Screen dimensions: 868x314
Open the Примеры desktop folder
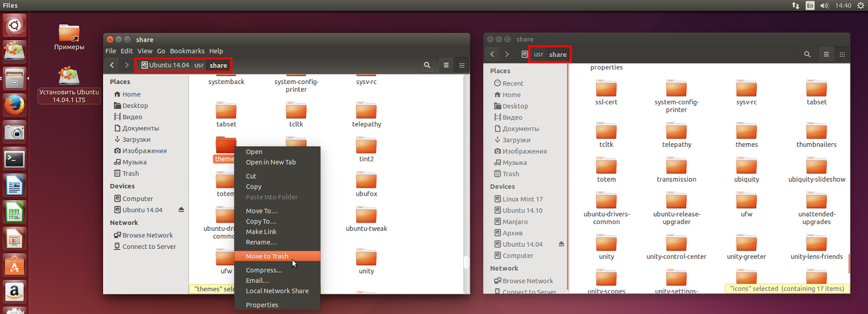[69, 37]
